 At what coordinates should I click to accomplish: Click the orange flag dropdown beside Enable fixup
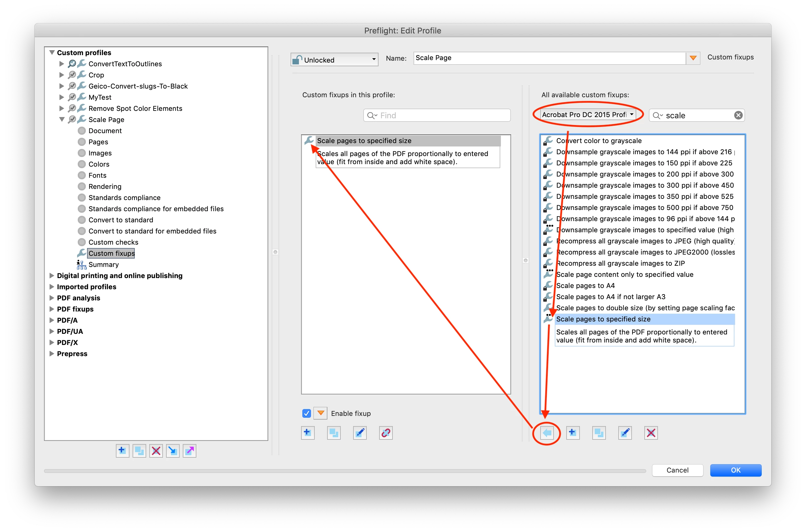pos(320,413)
